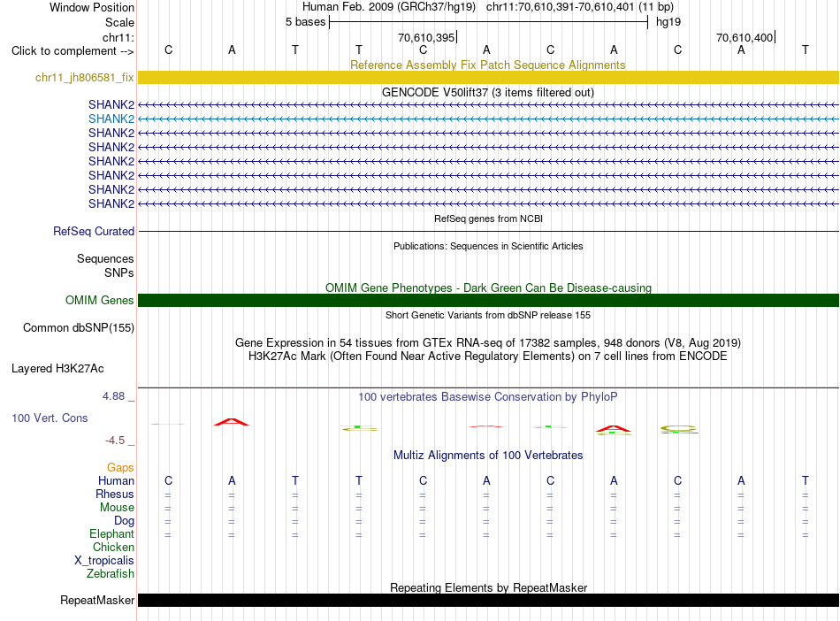This screenshot has width=840, height=621.
Task: Click the hg19 label beside the scale bar
Action: coord(668,22)
